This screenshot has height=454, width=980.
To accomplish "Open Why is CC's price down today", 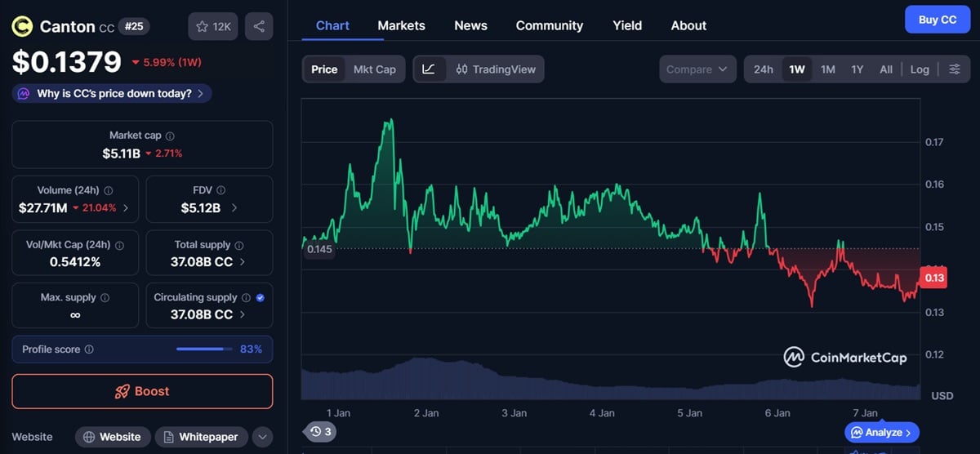I will (x=112, y=94).
